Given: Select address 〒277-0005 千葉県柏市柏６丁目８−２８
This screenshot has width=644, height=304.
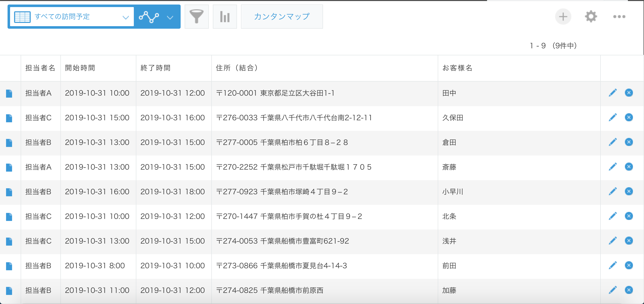Looking at the screenshot, I should [x=282, y=142].
